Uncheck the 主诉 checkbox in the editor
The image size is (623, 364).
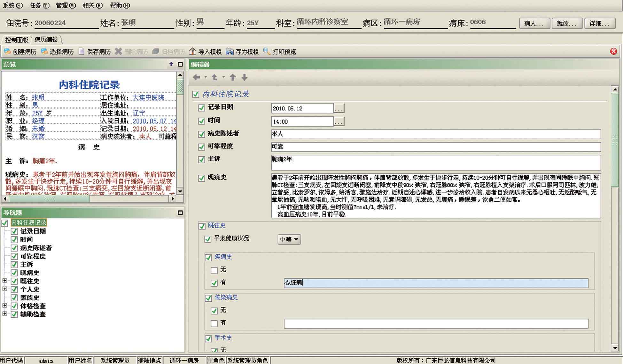tap(201, 159)
